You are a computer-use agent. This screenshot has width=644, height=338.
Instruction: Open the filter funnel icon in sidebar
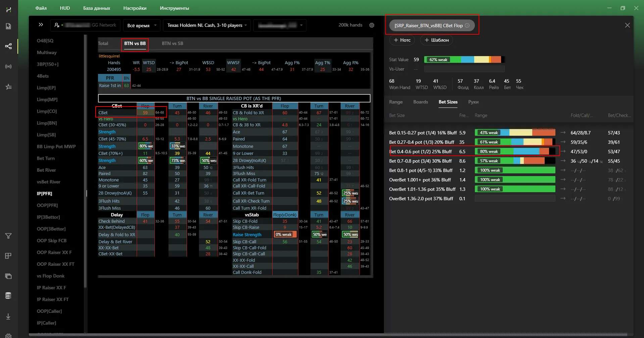9,236
